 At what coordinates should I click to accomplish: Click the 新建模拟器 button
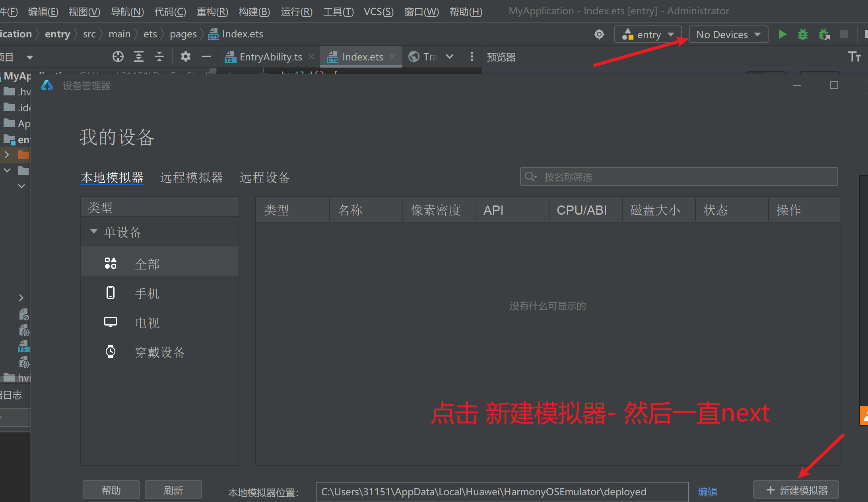coord(796,490)
